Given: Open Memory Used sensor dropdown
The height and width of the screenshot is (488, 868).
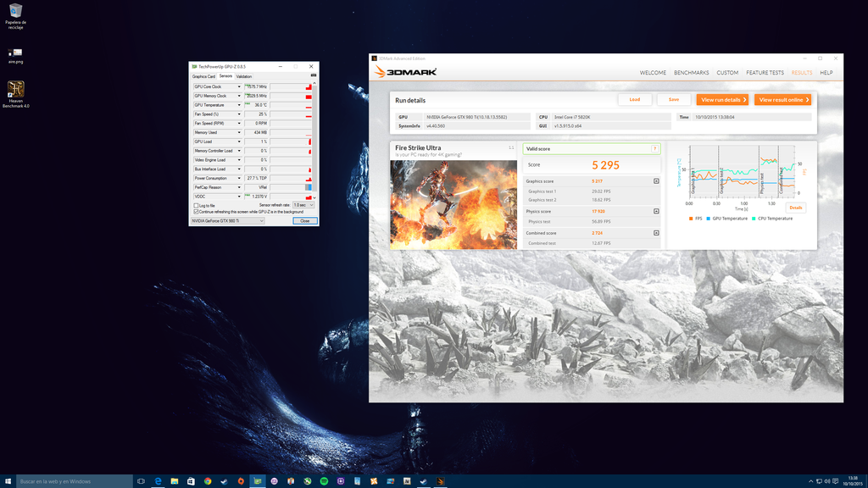Looking at the screenshot, I should click(239, 132).
